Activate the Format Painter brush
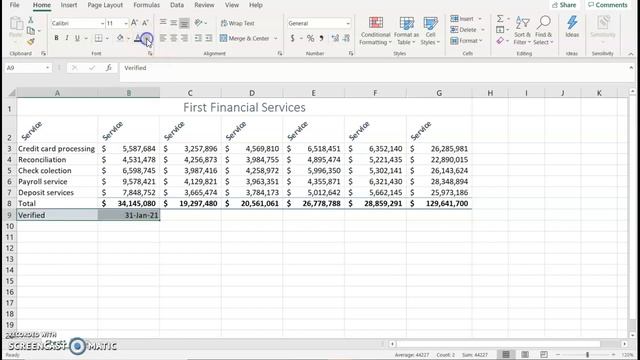This screenshot has width=640, height=360. (31, 41)
